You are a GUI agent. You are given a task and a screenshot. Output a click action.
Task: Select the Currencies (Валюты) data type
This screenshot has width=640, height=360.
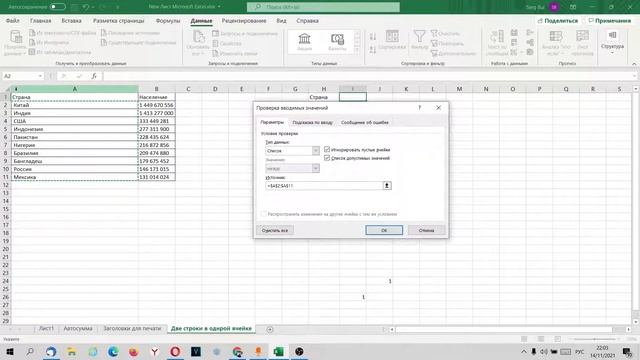[337, 42]
